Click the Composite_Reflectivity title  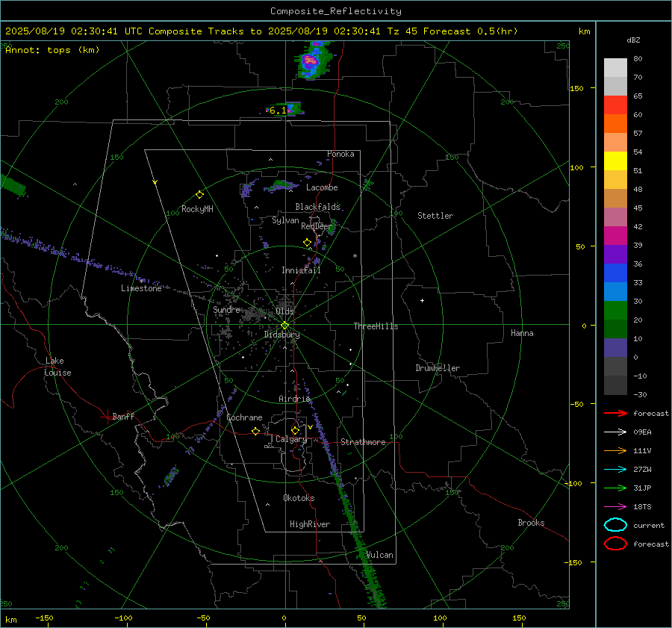point(336,11)
